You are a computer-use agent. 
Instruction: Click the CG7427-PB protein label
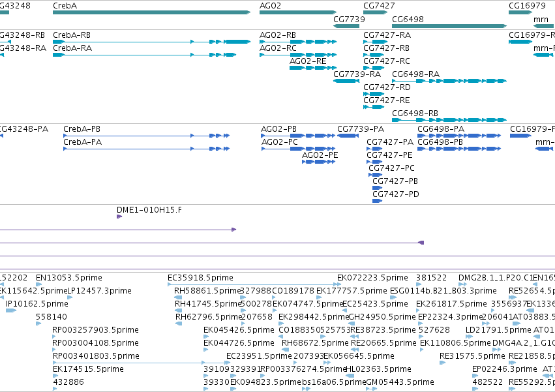(395, 181)
